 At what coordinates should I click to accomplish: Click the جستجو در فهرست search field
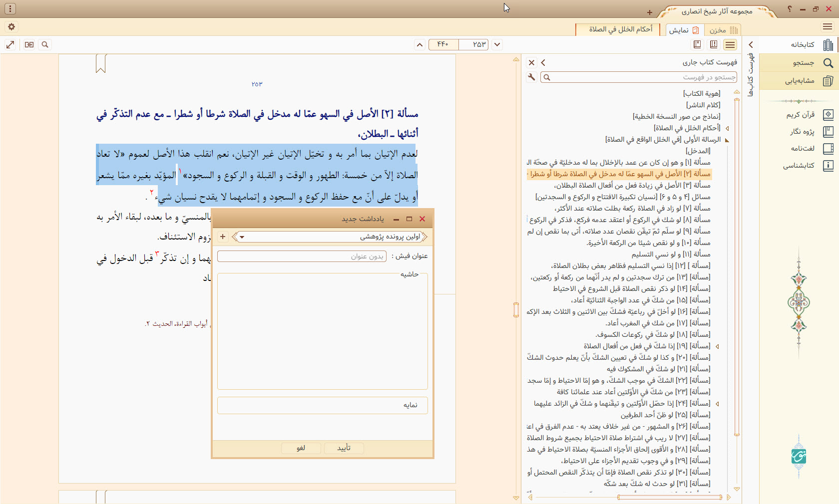tap(639, 77)
